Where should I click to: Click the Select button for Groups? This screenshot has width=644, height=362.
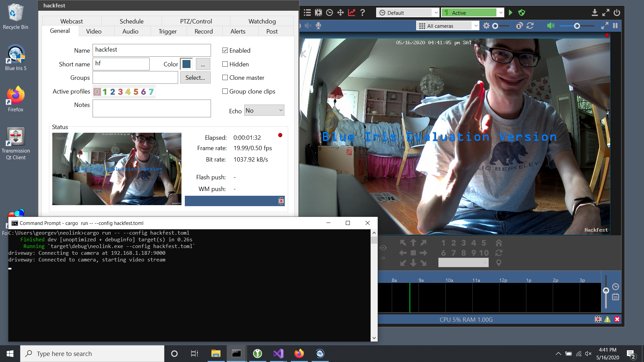pyautogui.click(x=195, y=77)
